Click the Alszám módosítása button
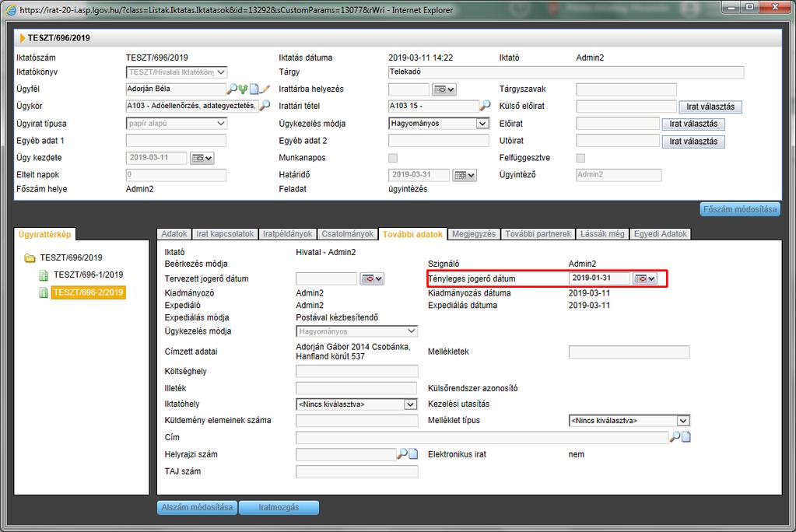796x532 pixels. pyautogui.click(x=197, y=508)
